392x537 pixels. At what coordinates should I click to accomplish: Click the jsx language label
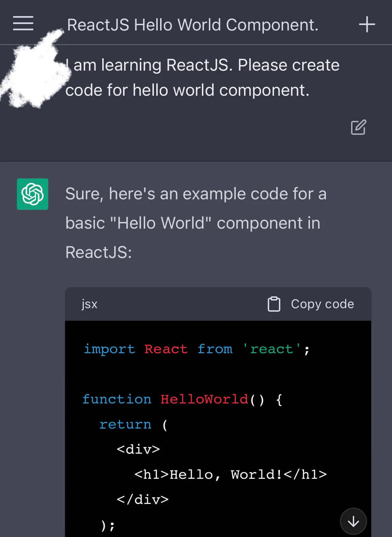click(89, 304)
